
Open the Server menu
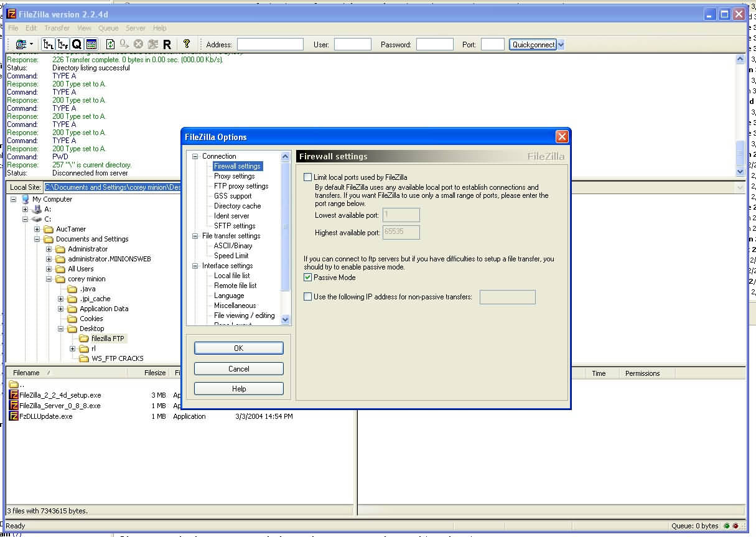tap(136, 28)
